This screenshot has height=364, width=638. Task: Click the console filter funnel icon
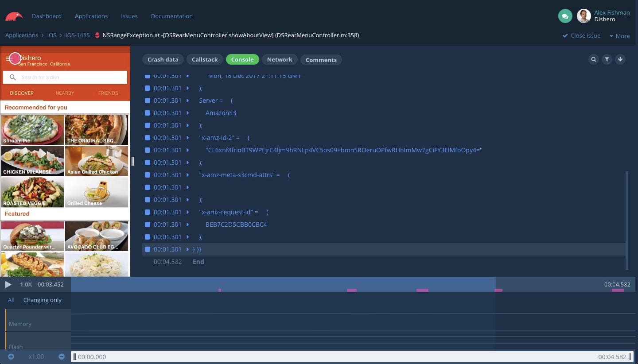(x=607, y=59)
